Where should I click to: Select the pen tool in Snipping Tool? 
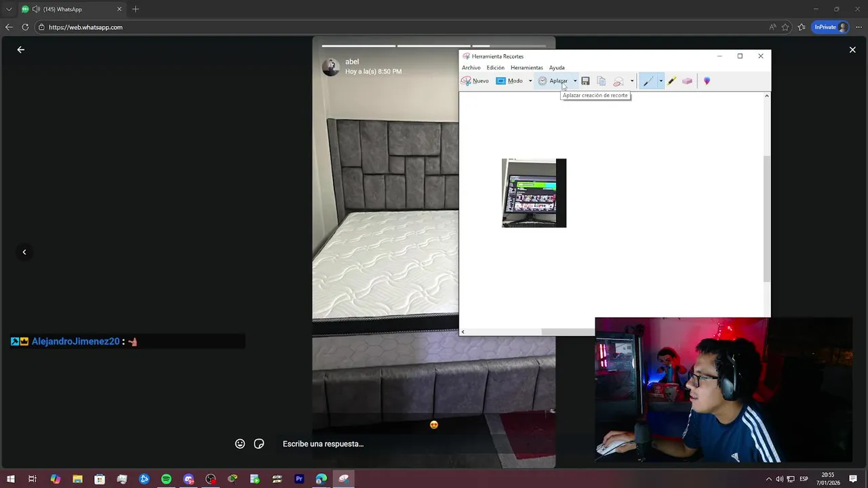point(648,81)
